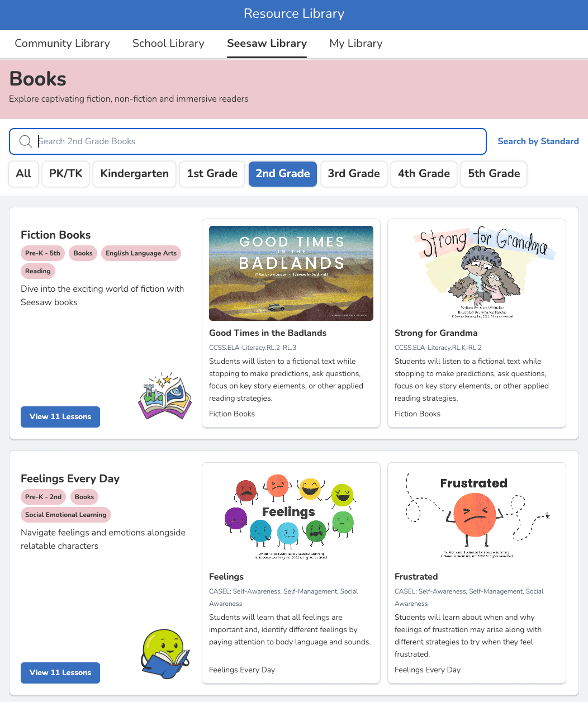Toggle the All grades filter
Image resolution: width=588 pixels, height=702 pixels.
[x=23, y=174]
